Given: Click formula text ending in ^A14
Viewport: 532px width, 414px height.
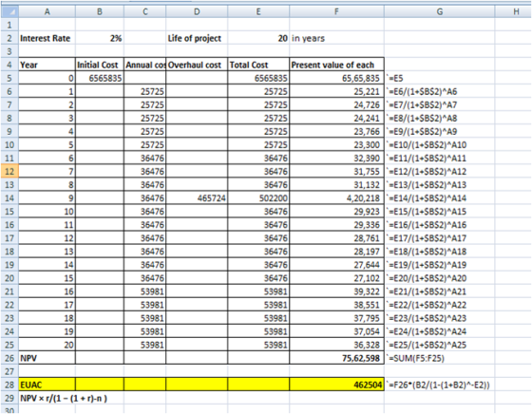Looking at the screenshot, I should 427,198.
